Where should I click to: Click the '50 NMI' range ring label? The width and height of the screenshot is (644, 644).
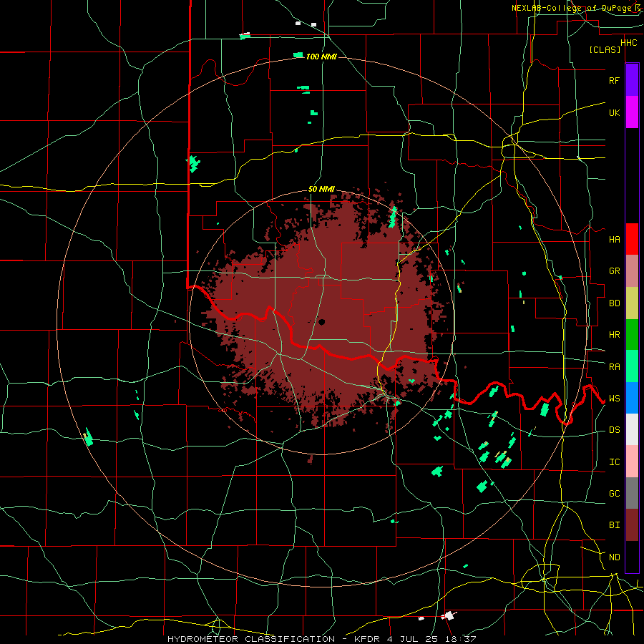[321, 189]
